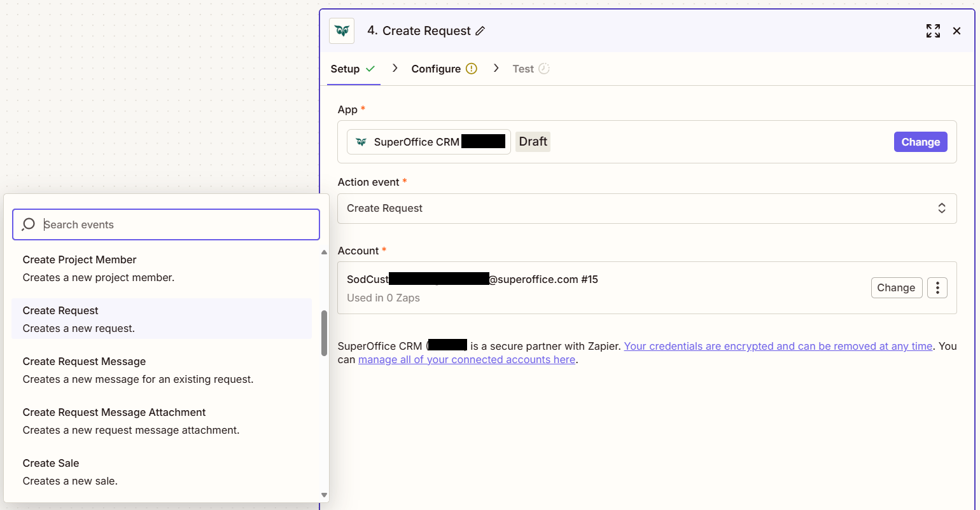Switch to the Configure tab
This screenshot has height=510, width=980.
coord(436,68)
